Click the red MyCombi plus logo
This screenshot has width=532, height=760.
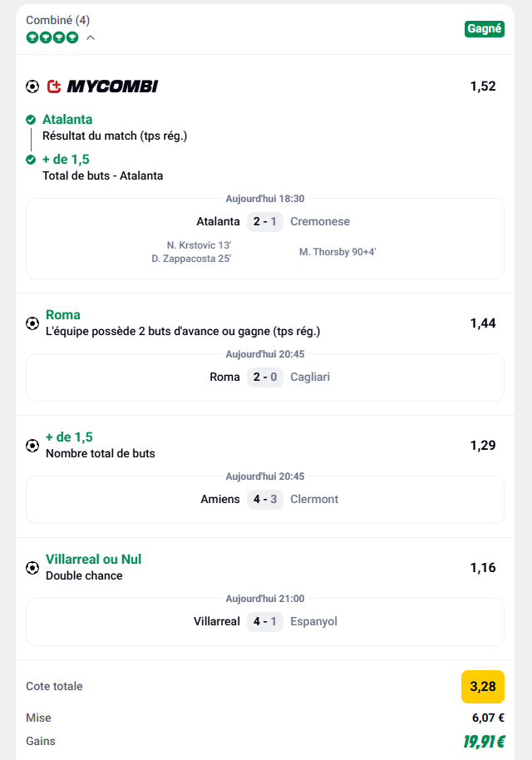[x=54, y=86]
